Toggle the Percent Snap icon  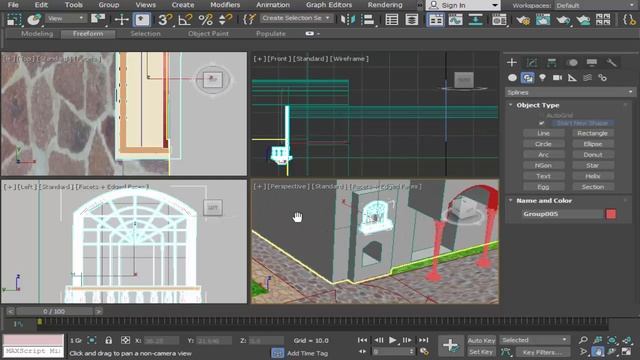tap(205, 19)
